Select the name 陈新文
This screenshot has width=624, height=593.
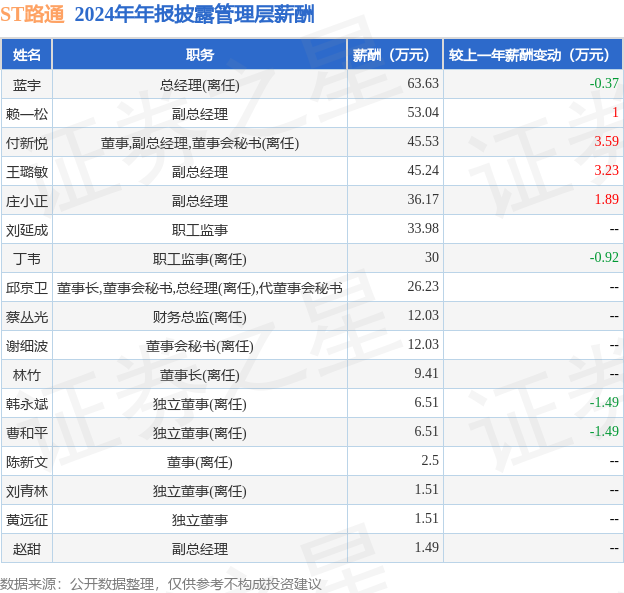click(27, 462)
